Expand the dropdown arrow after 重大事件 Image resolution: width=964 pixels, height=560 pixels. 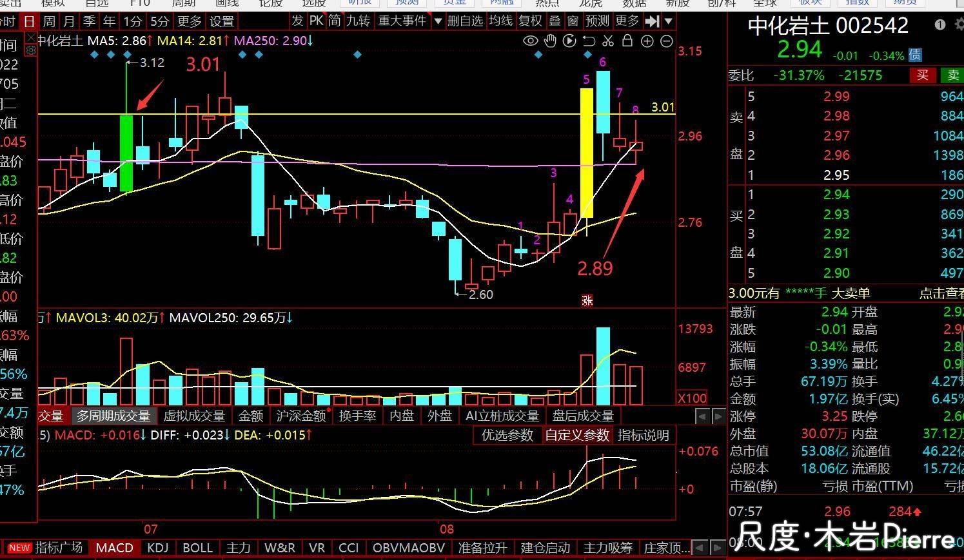coord(438,21)
